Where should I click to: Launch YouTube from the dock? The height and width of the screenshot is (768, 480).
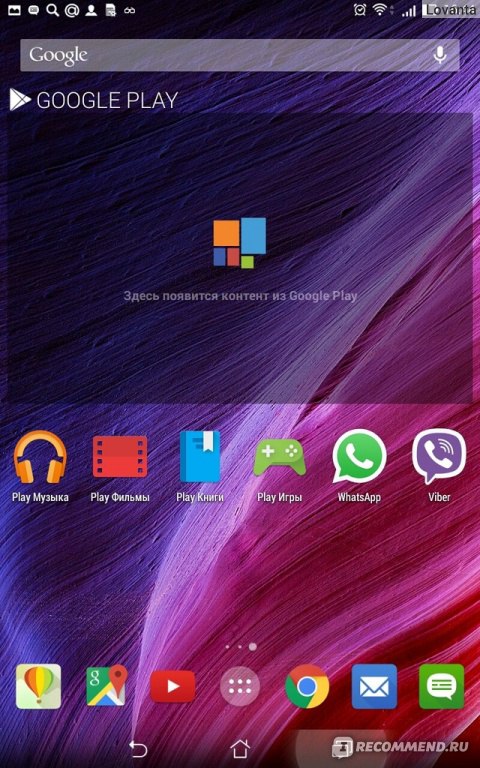coord(172,686)
